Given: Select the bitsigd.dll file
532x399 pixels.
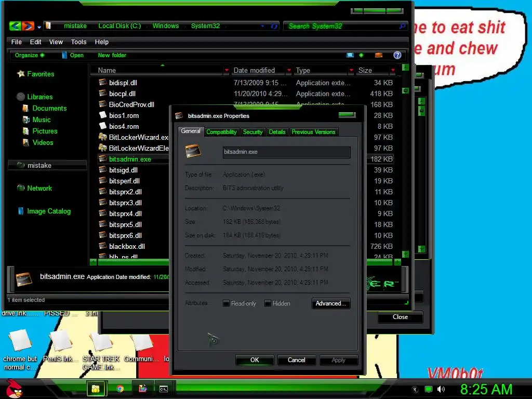Looking at the screenshot, I should coord(123,170).
